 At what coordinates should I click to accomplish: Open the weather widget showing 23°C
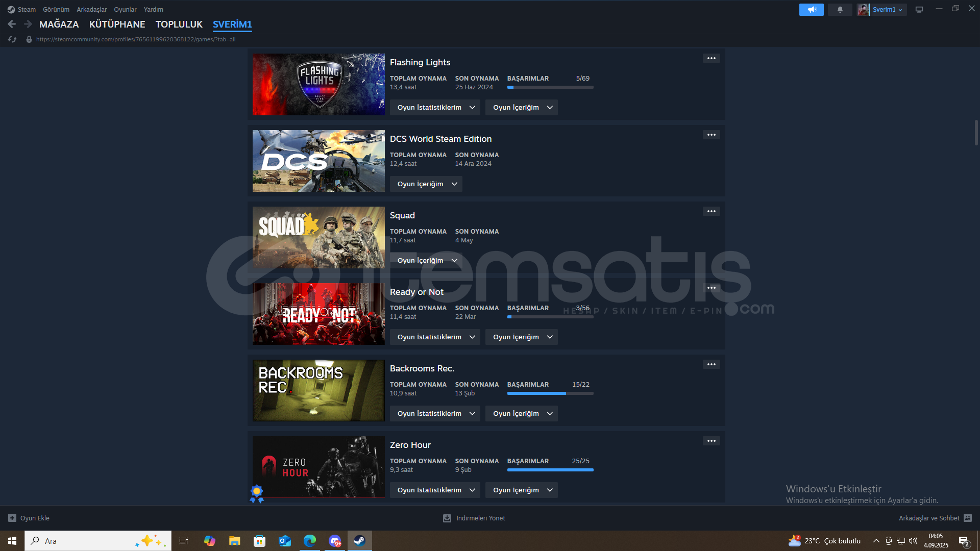[x=824, y=541]
